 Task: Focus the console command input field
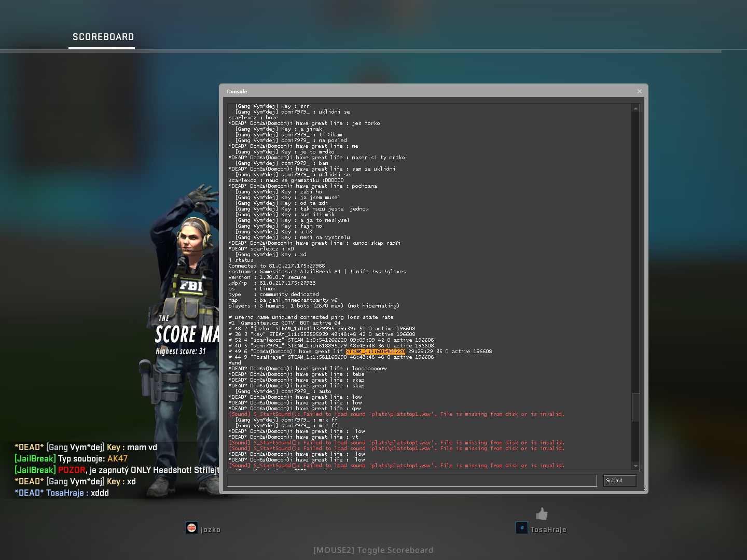point(411,481)
